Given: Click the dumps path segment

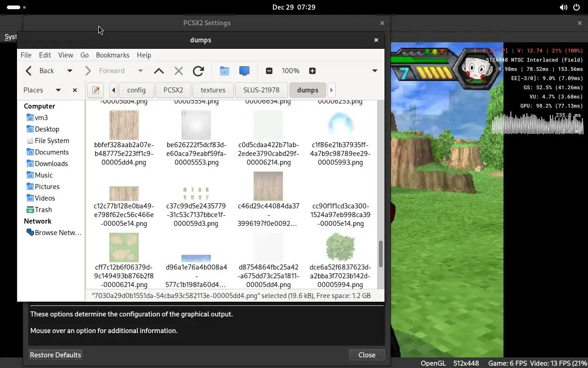Looking at the screenshot, I should click(308, 90).
